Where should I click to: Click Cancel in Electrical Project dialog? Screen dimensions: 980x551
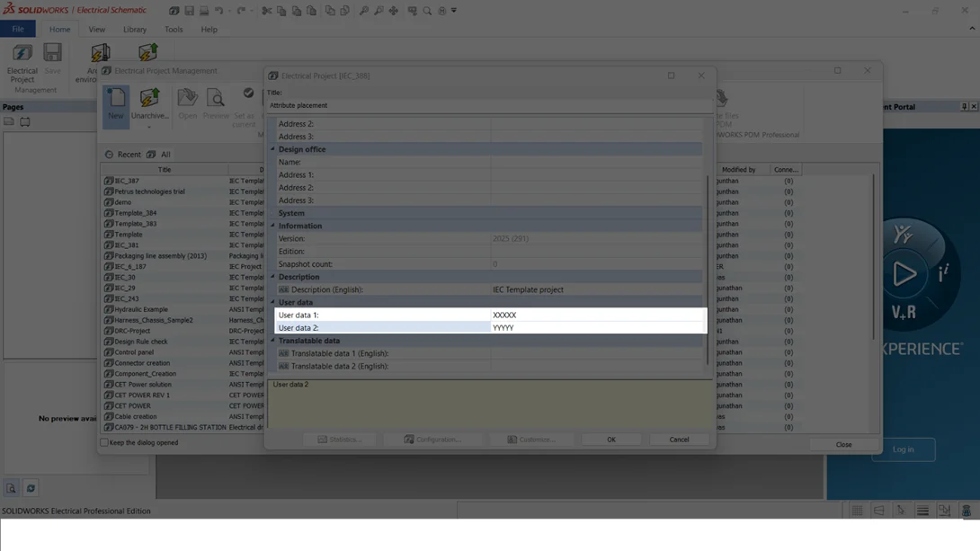tap(679, 440)
